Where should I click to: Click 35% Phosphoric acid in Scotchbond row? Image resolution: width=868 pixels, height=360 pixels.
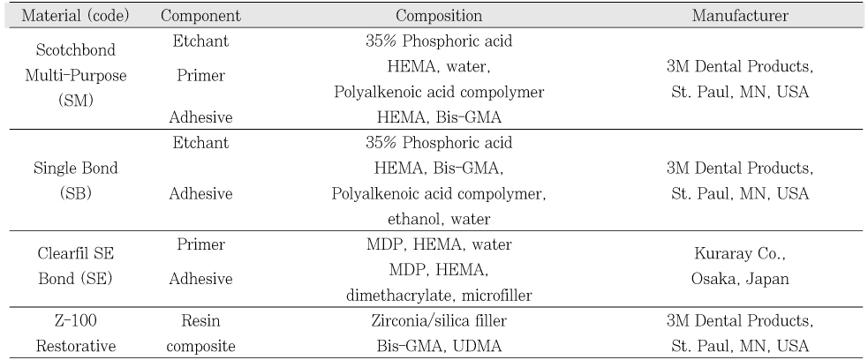pos(439,41)
